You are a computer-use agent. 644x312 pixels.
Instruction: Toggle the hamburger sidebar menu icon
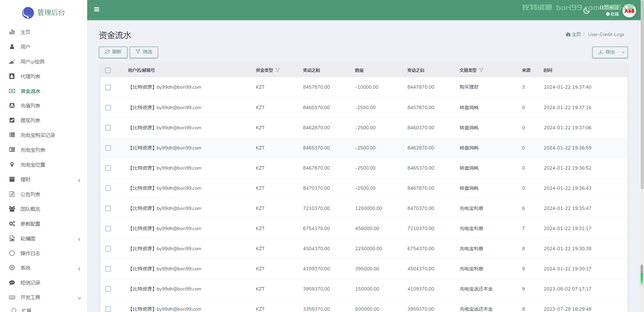click(x=97, y=9)
